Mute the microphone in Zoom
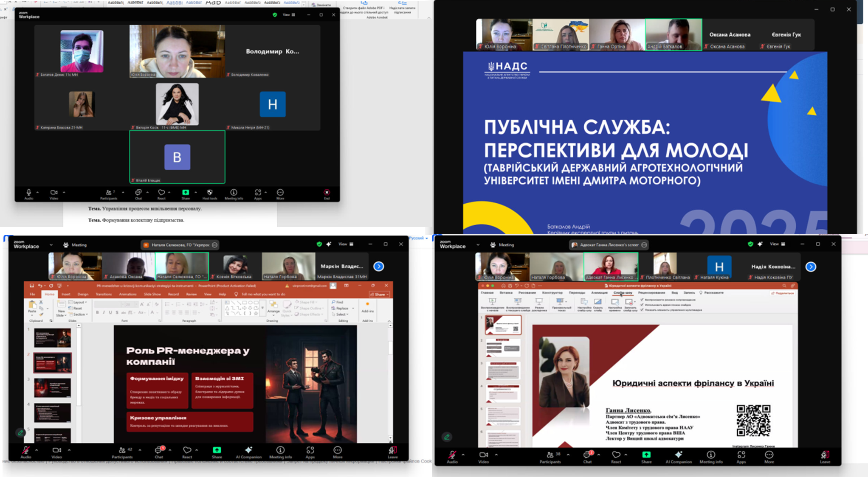This screenshot has width=868, height=477. [26, 449]
